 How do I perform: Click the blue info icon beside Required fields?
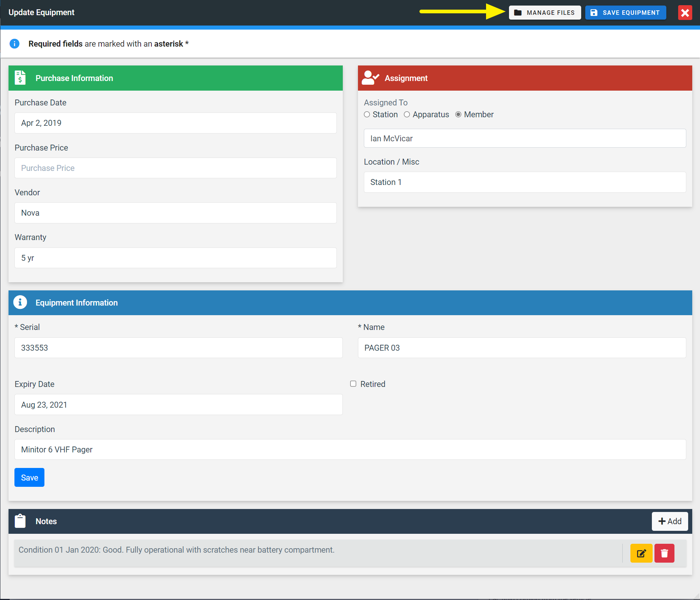[14, 44]
